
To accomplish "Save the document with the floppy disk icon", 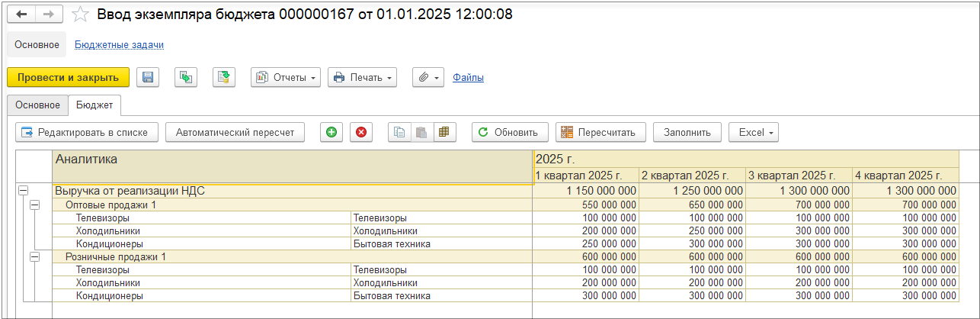I will [148, 77].
